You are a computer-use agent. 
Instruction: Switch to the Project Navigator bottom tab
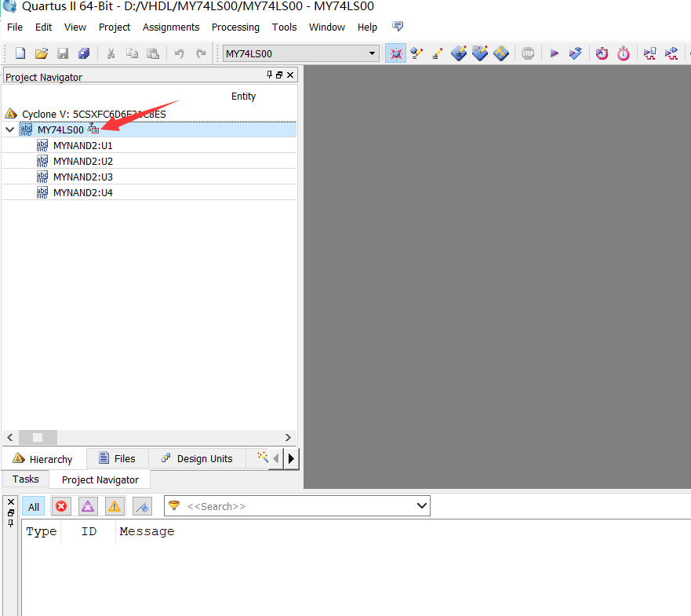100,479
